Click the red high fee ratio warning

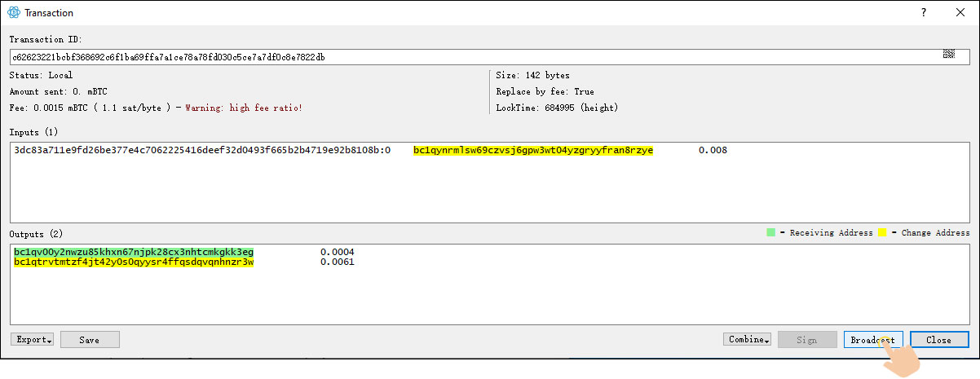tap(244, 108)
